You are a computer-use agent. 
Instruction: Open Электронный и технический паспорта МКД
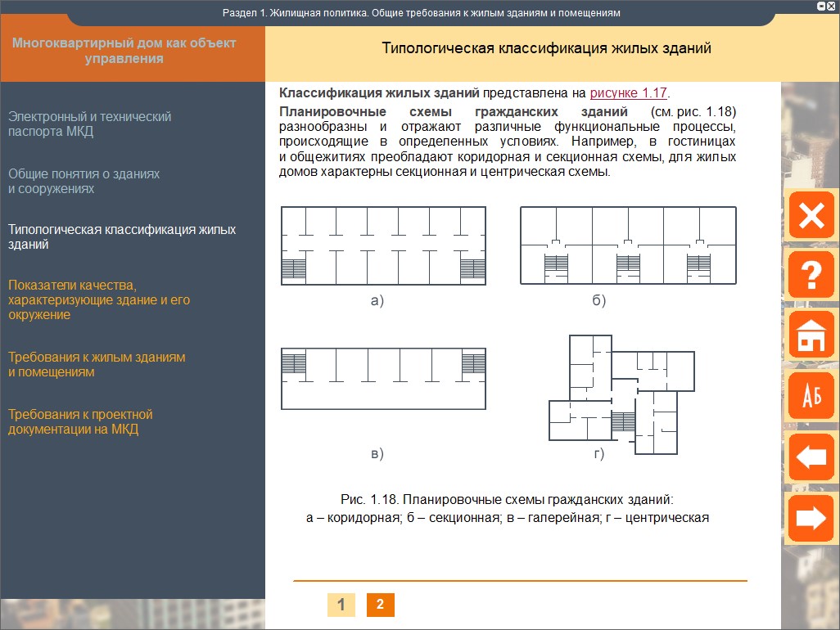(90, 124)
